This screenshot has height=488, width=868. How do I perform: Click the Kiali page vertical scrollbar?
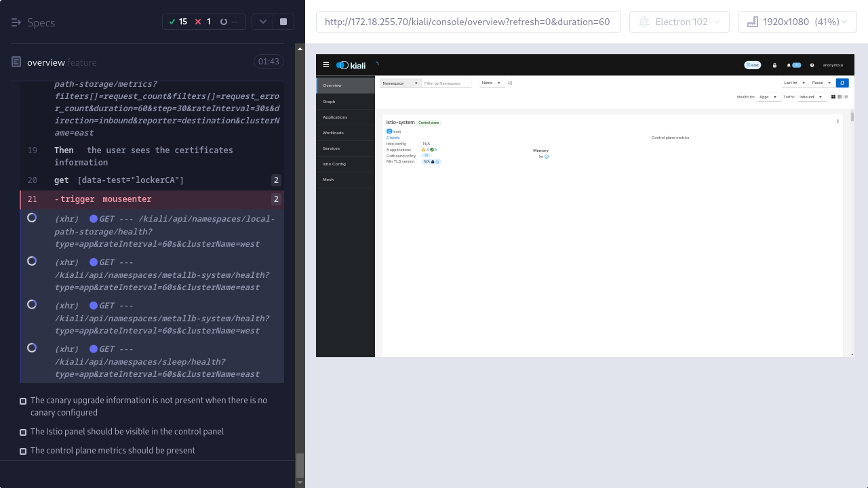852,117
